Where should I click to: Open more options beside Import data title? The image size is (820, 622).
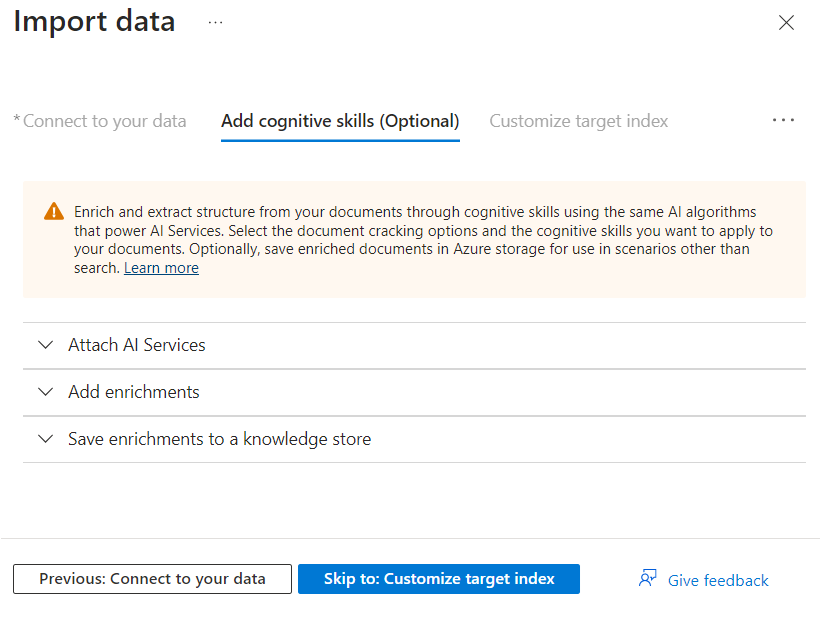pos(215,22)
